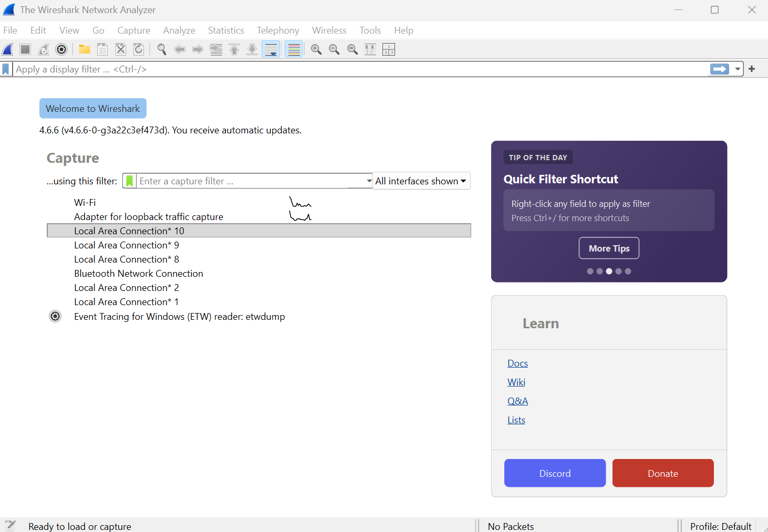This screenshot has height=532, width=768.
Task: Click the Resize columns toolbar icon
Action: pos(370,49)
